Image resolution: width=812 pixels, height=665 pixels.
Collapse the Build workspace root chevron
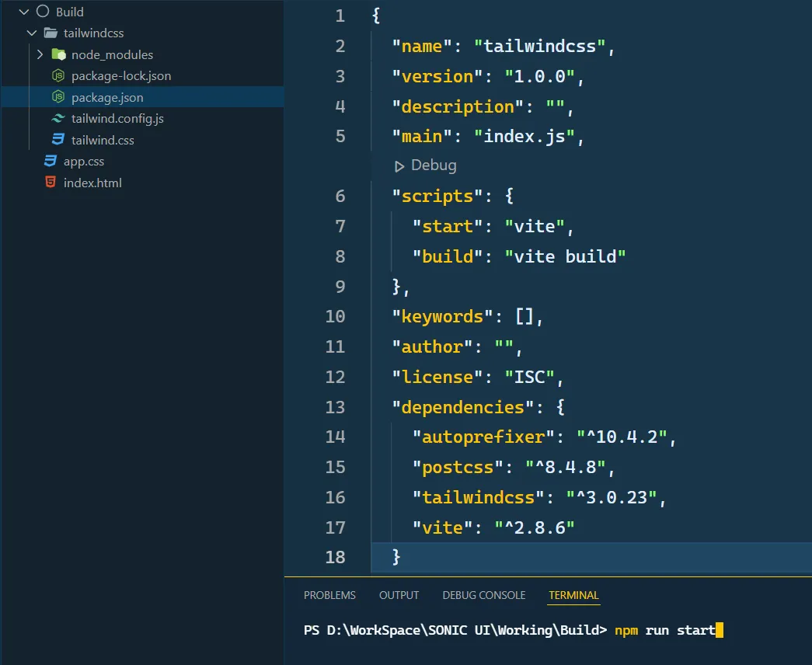[24, 12]
